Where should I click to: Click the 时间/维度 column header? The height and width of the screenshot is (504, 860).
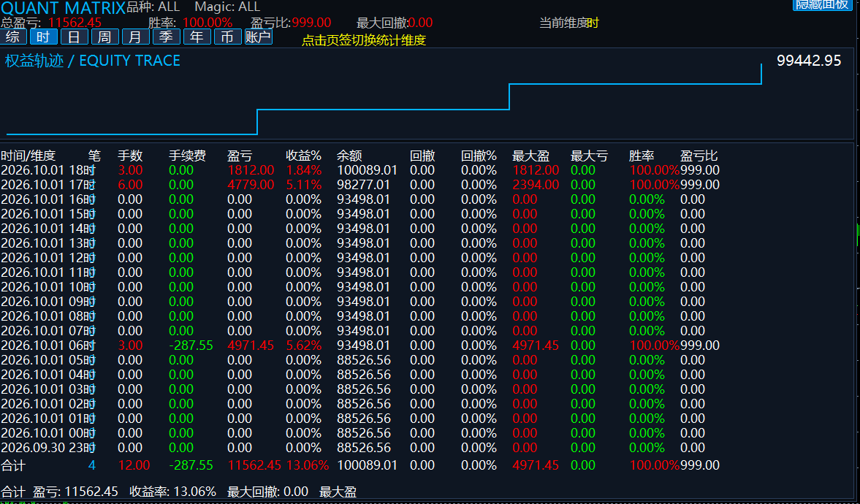click(28, 156)
